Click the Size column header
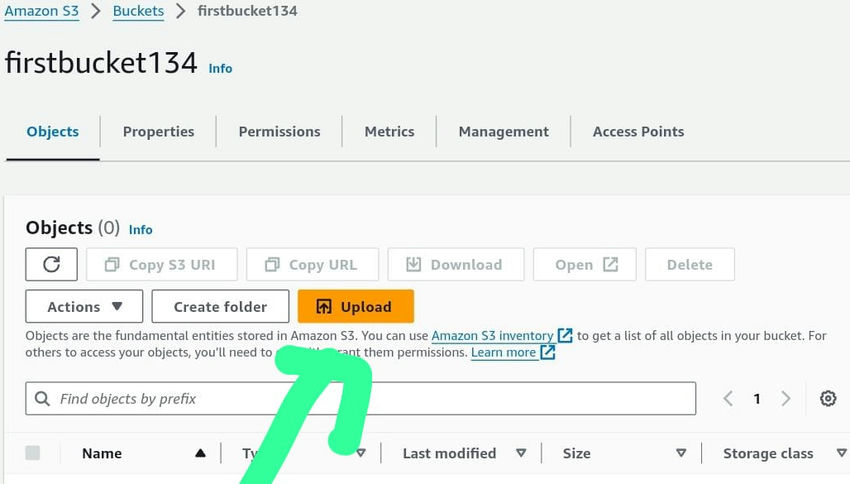This screenshot has width=850, height=484. point(576,453)
